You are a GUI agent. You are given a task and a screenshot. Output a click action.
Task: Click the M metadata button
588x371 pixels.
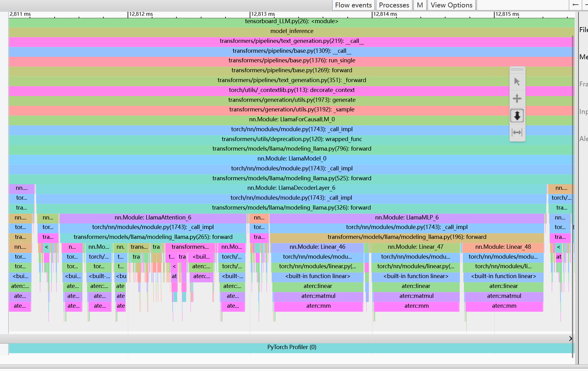click(x=420, y=5)
